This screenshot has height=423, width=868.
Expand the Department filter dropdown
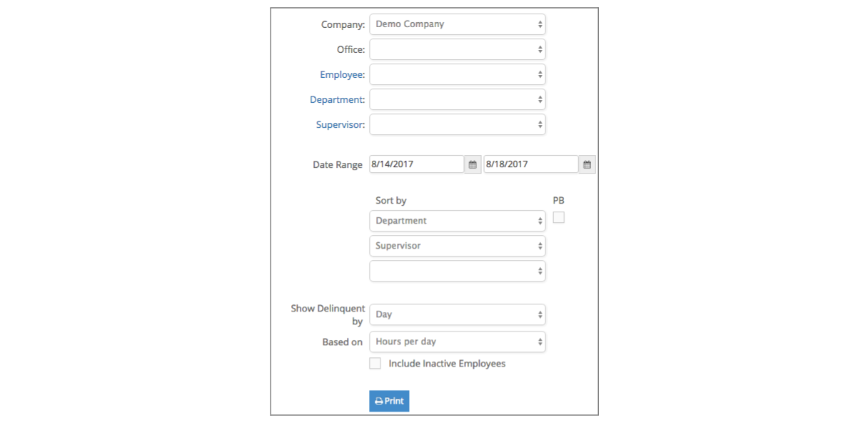[x=457, y=99]
